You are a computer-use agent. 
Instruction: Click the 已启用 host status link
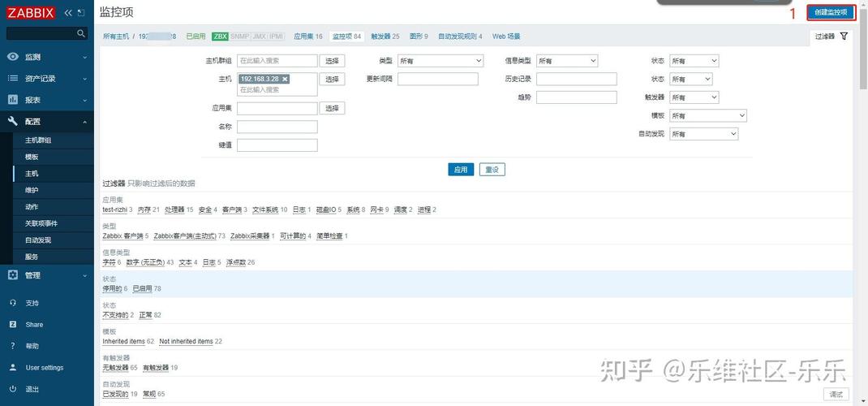coord(196,36)
